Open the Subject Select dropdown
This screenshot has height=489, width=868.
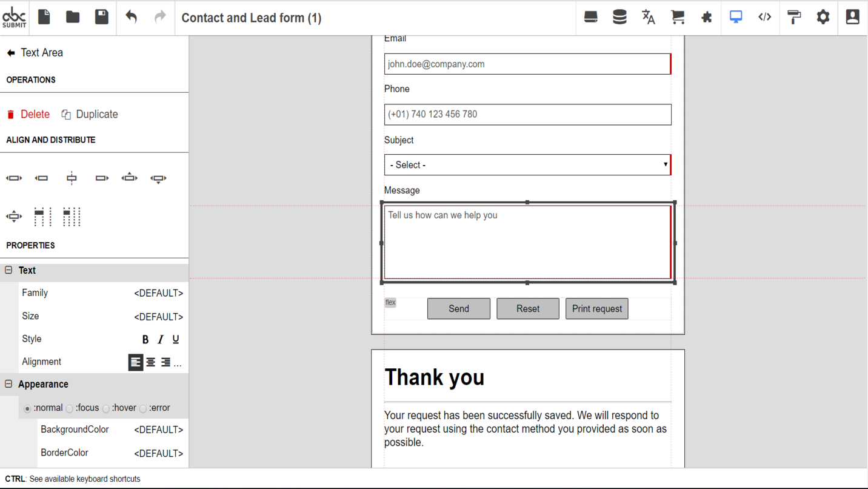527,165
